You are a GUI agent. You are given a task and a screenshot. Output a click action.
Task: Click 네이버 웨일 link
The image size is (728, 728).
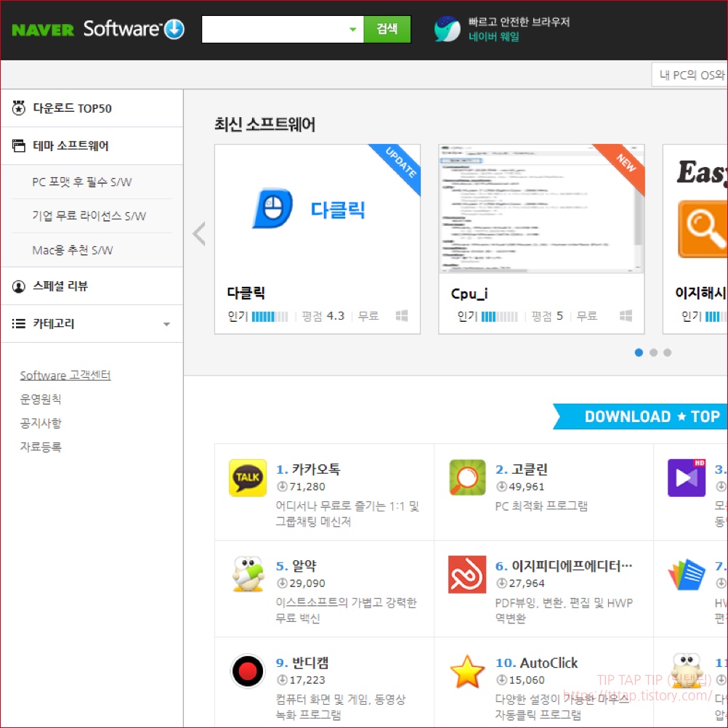(493, 36)
